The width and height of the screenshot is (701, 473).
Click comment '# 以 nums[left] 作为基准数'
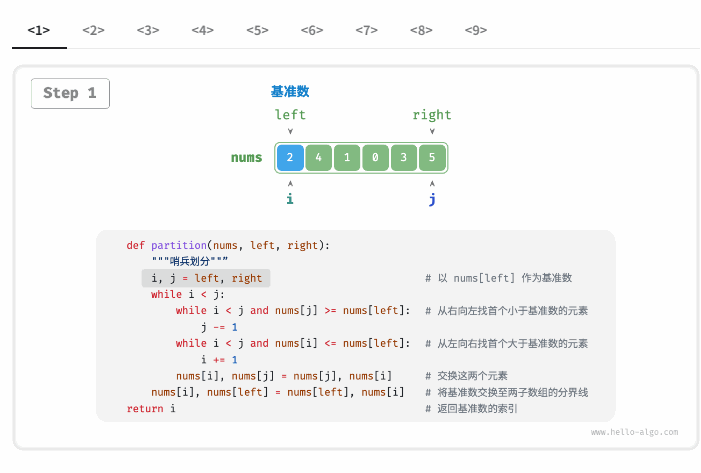click(x=498, y=278)
